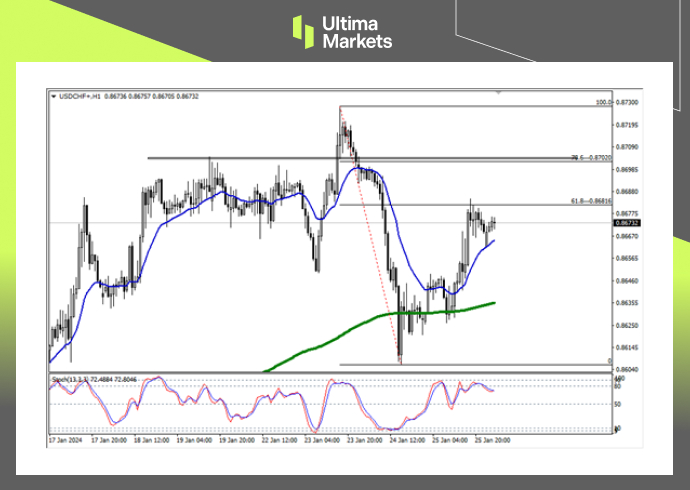Click the USDCHF H1 chart title
Viewport: 690px width, 490px height.
pyautogui.click(x=80, y=96)
